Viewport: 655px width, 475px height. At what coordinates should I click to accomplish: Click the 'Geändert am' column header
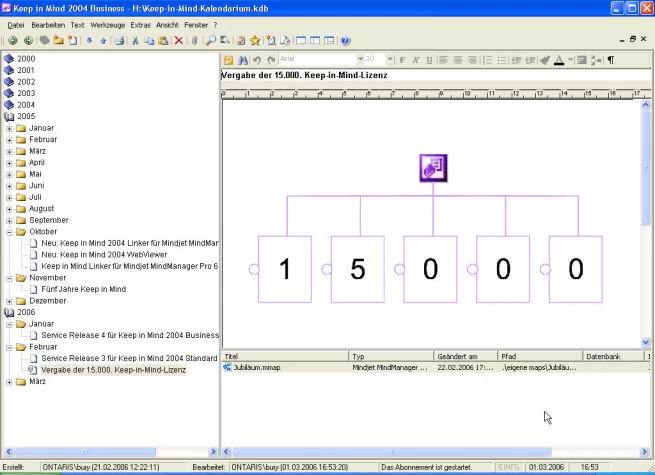tap(462, 356)
